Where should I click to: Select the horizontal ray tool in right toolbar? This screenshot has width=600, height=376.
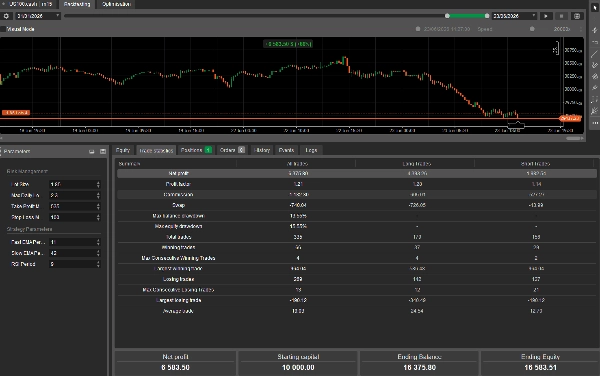pos(595,42)
